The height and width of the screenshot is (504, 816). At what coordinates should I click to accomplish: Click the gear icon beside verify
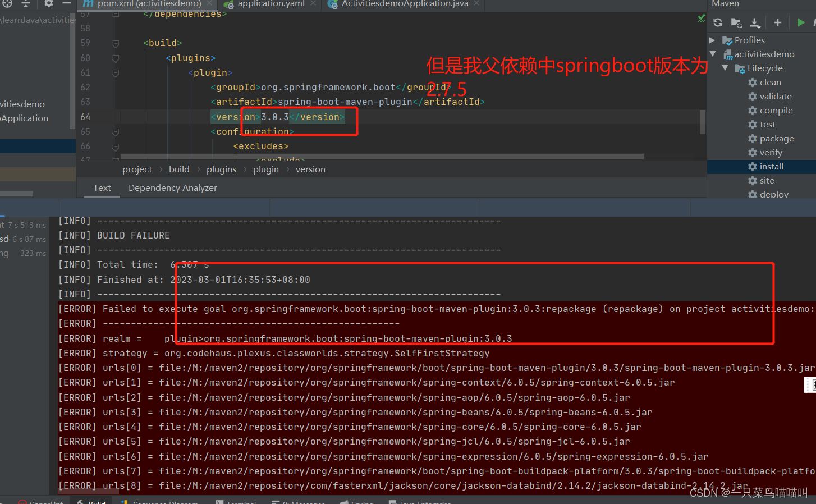pyautogui.click(x=753, y=153)
